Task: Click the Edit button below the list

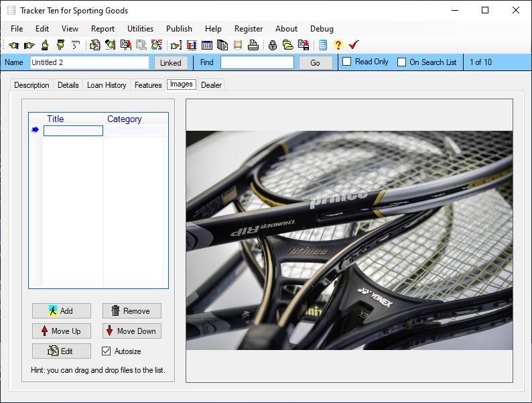Action: [x=62, y=351]
